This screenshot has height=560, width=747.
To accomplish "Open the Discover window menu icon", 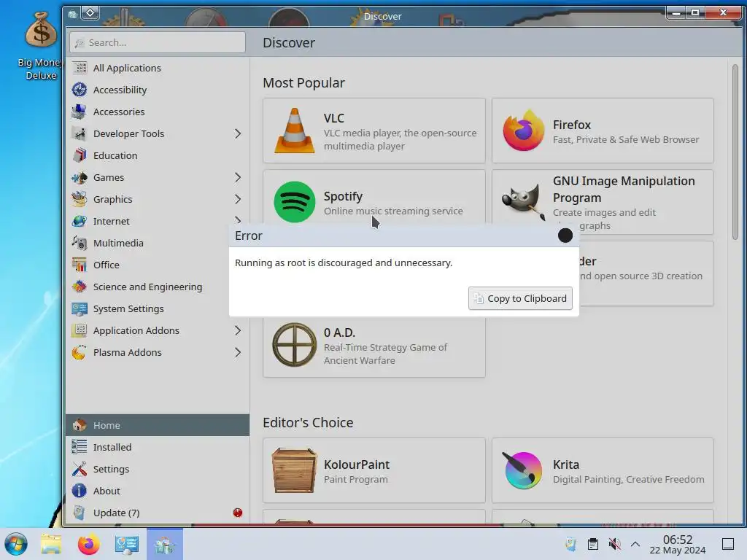I will point(72,14).
